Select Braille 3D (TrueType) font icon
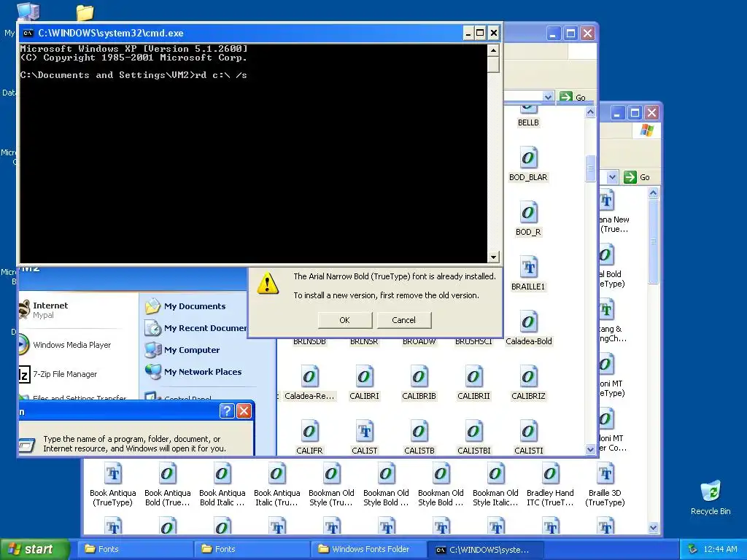Screen dimensions: 747x560 (605, 474)
